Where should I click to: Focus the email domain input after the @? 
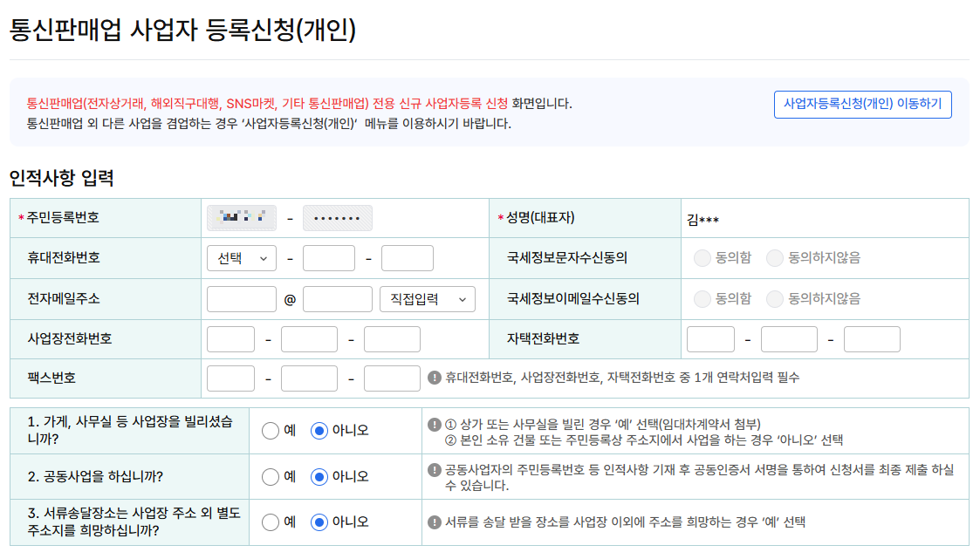338,299
